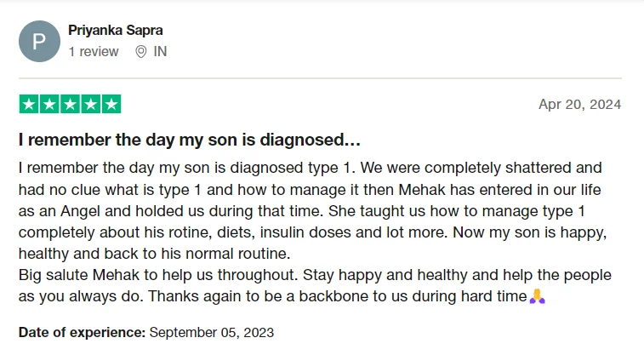Click the fifth (last) rating star
Viewport: 644px width, 355px height.
(111, 105)
